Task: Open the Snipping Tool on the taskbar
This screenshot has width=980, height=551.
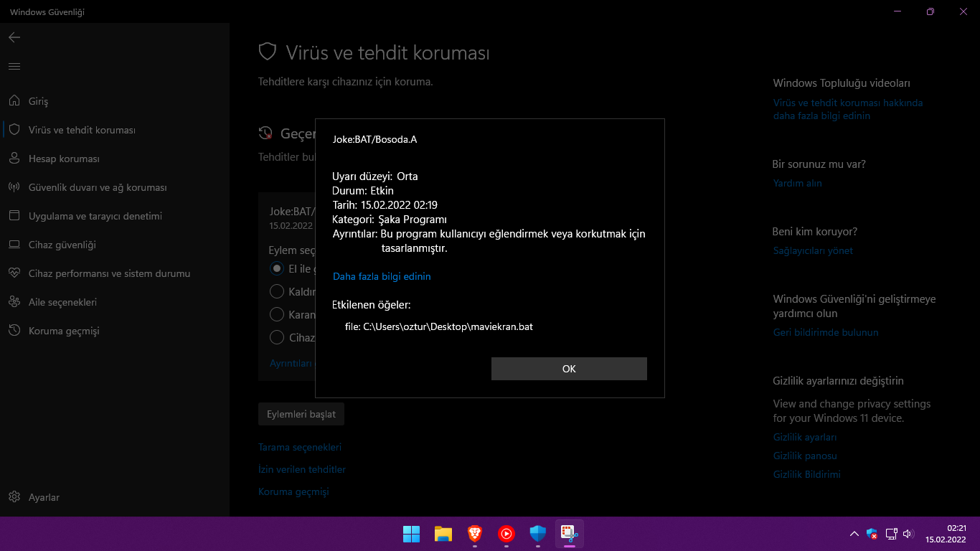Action: coord(570,534)
